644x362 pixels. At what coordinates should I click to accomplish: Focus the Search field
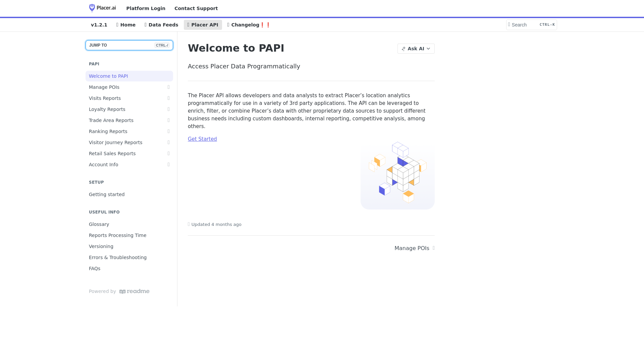tap(531, 25)
